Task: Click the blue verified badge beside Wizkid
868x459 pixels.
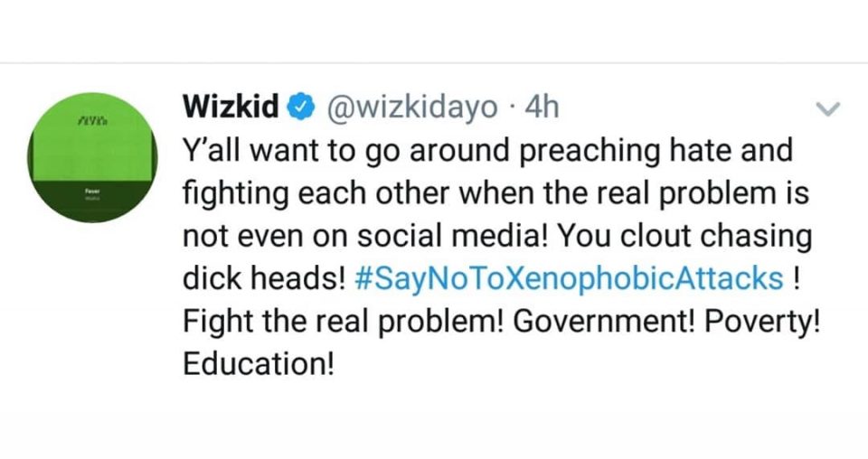Action: 299,108
